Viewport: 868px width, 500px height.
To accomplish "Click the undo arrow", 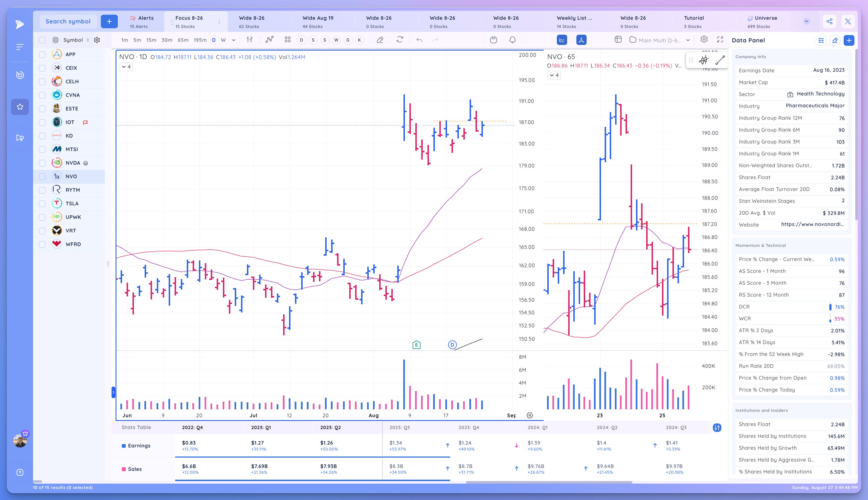I will pyautogui.click(x=419, y=40).
